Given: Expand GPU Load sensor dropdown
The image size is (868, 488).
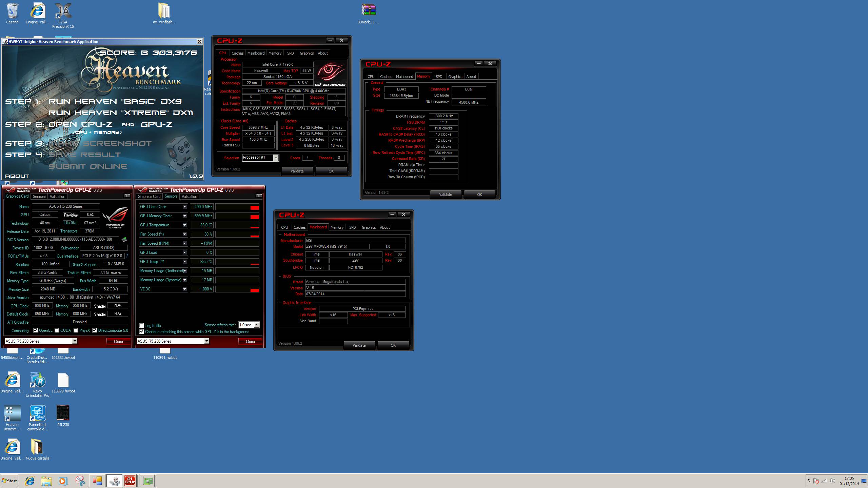Looking at the screenshot, I should point(184,252).
